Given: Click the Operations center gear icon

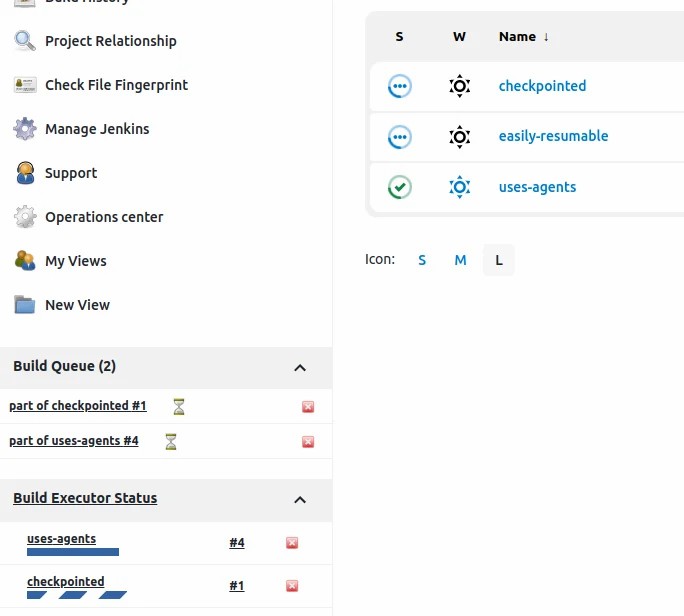Looking at the screenshot, I should pyautogui.click(x=25, y=217).
